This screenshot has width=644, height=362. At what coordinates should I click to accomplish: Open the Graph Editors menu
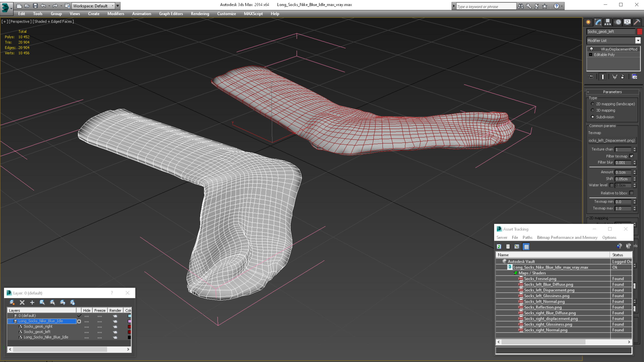pos(171,14)
